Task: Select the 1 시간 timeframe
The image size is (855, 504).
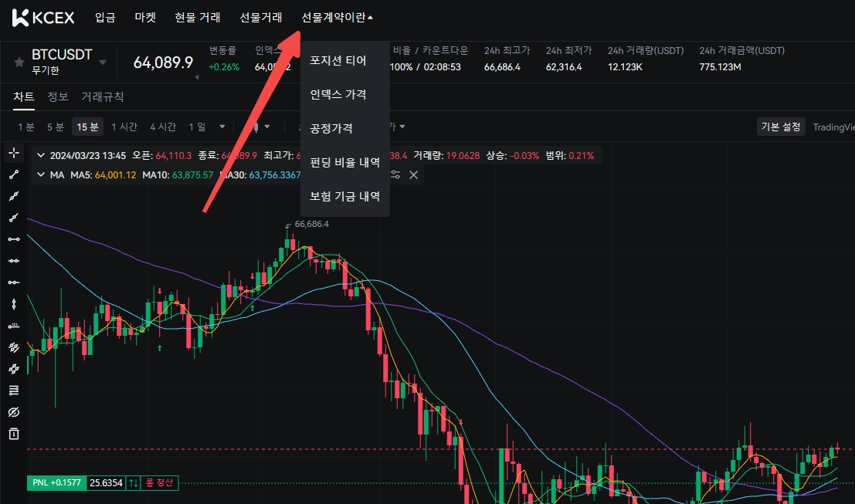Action: (124, 127)
